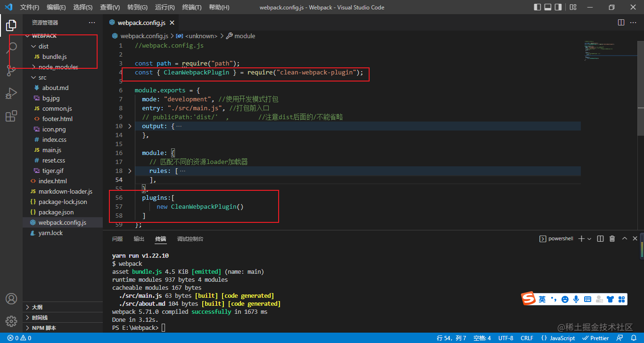644x343 pixels.
Task: Click UTF-8 encoding in status bar
Action: pos(505,338)
